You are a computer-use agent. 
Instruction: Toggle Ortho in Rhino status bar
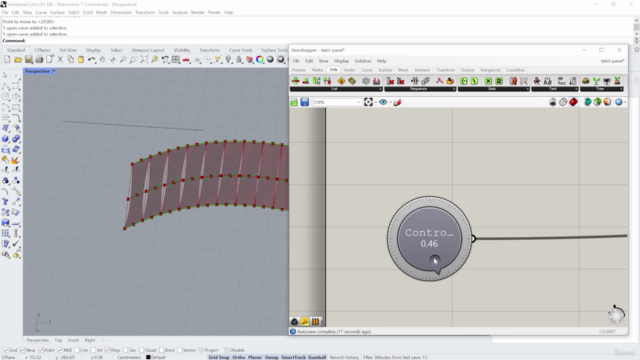point(239,357)
